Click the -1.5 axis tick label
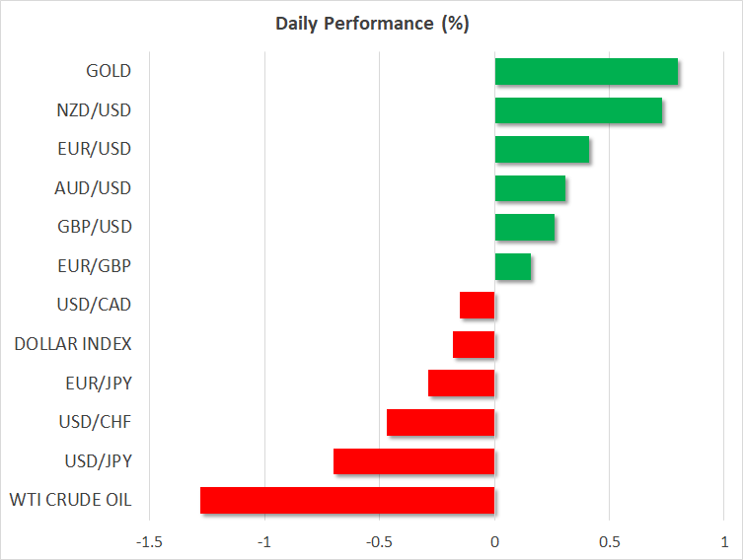The image size is (743, 560). coord(150,541)
